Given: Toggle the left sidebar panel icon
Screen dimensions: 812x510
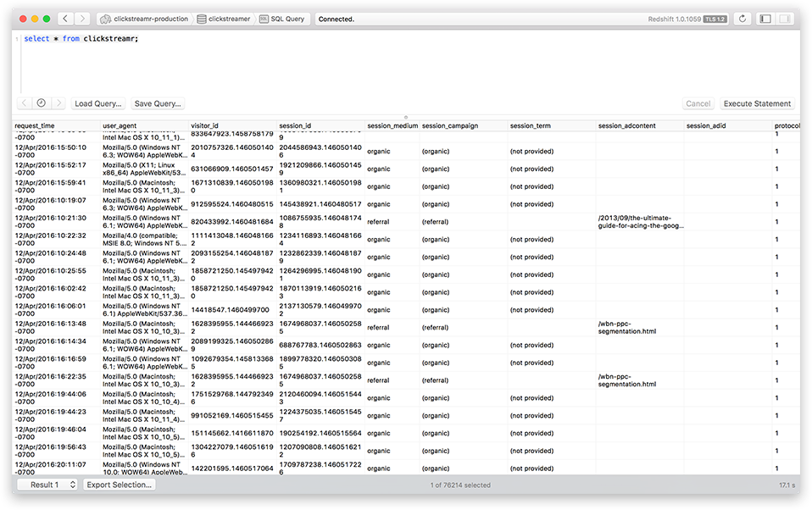Looking at the screenshot, I should coord(765,19).
